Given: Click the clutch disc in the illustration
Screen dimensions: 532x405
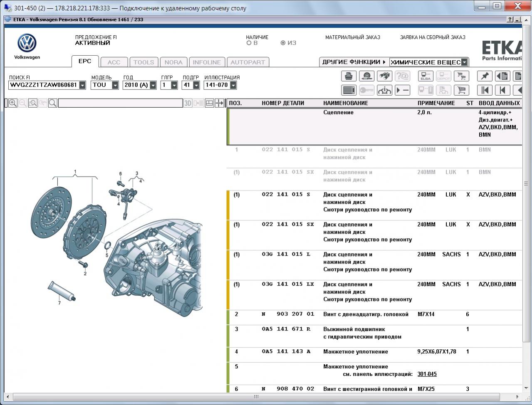Looking at the screenshot, I should pos(51,212).
